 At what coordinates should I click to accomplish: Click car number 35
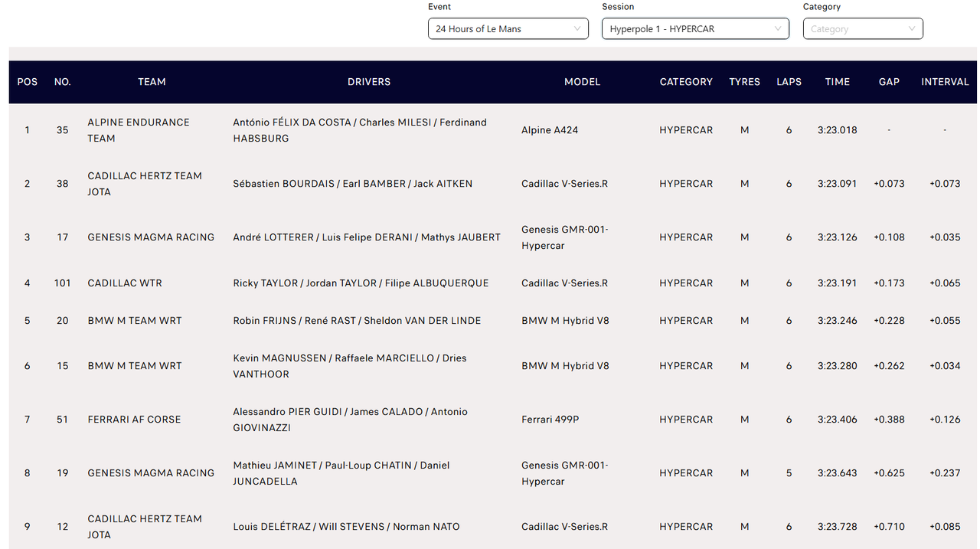(x=63, y=130)
